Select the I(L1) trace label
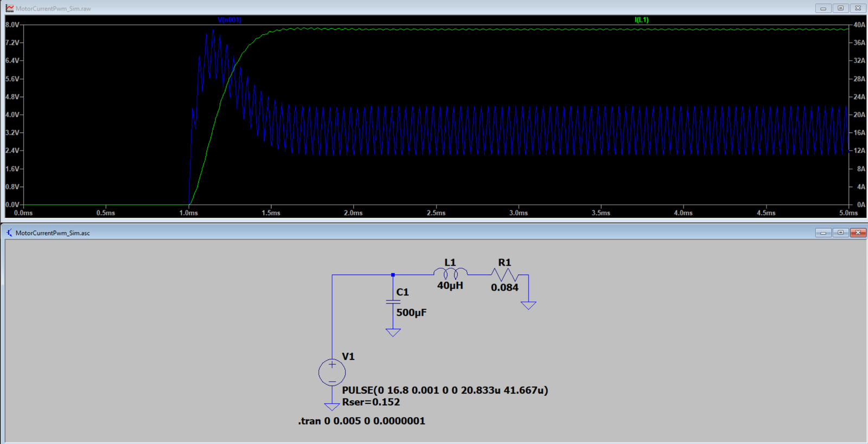 pos(642,20)
